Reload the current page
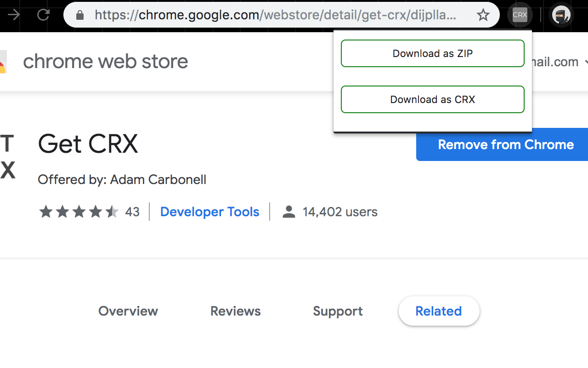 coord(43,14)
